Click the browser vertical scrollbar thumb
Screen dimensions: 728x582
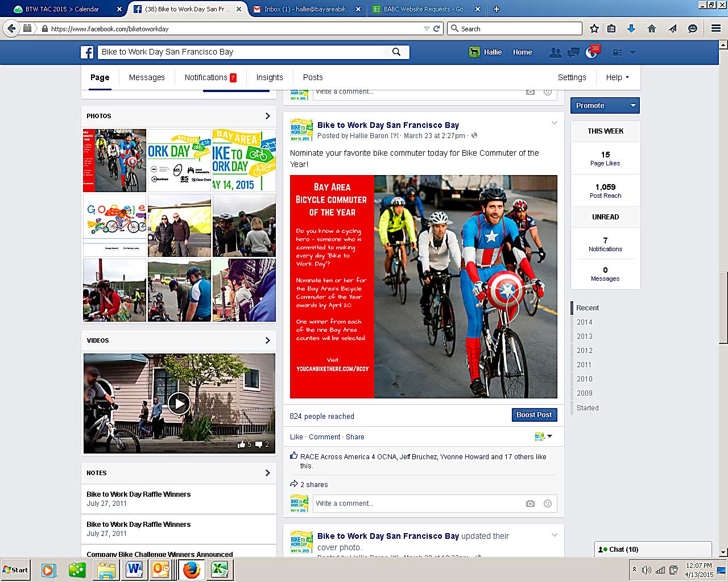tap(723, 308)
